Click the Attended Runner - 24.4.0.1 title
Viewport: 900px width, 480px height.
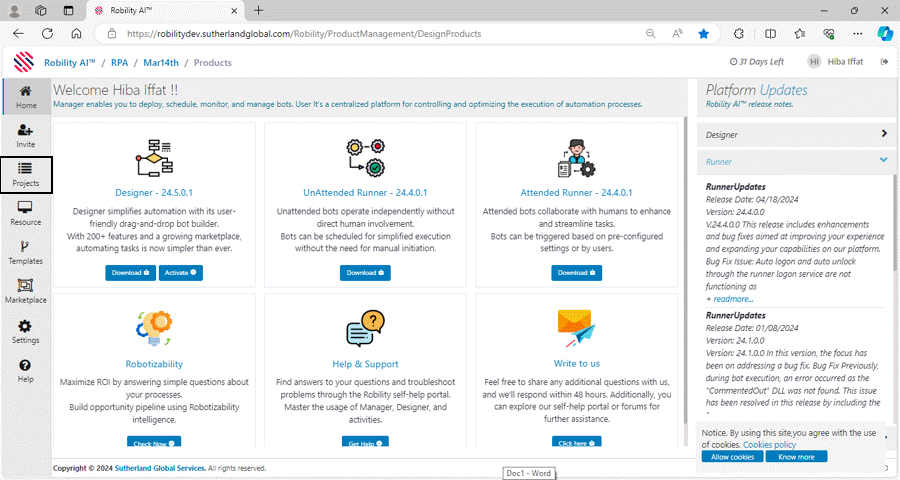point(576,193)
